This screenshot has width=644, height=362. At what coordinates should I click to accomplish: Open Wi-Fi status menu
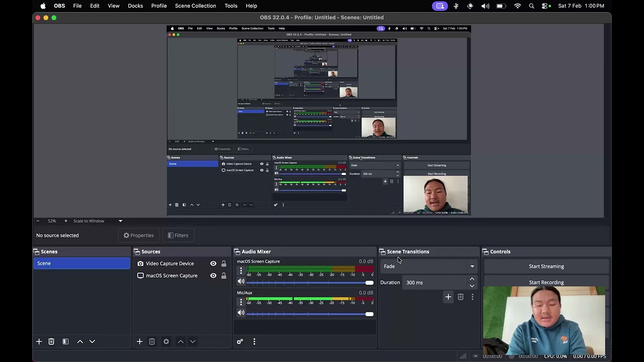coord(518,6)
